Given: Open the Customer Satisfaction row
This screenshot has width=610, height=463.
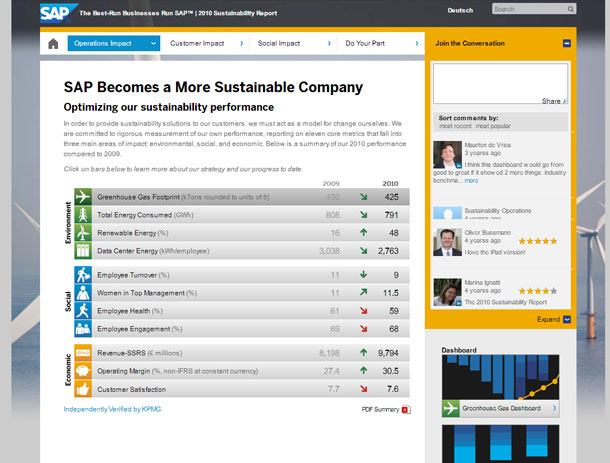Looking at the screenshot, I should point(242,389).
